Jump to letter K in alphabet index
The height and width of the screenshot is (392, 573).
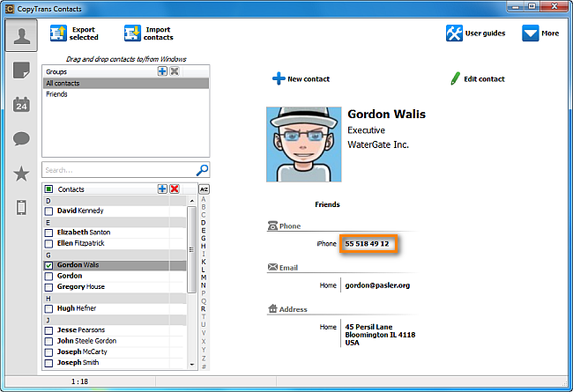[204, 262]
